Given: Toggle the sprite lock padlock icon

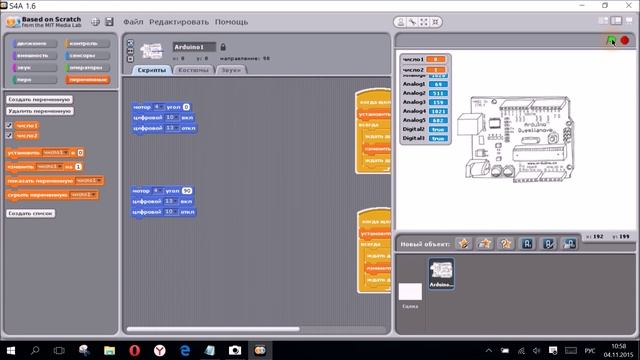Looking at the screenshot, I should tap(223, 47).
